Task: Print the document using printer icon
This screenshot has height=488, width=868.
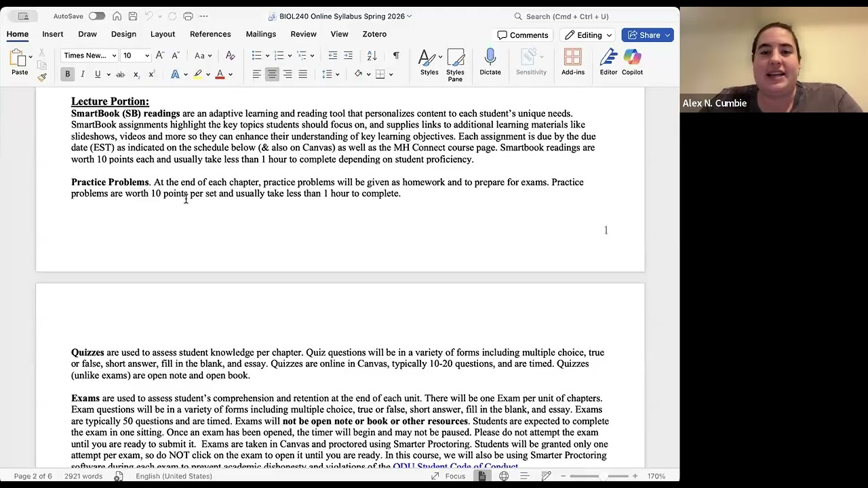Action: (188, 16)
